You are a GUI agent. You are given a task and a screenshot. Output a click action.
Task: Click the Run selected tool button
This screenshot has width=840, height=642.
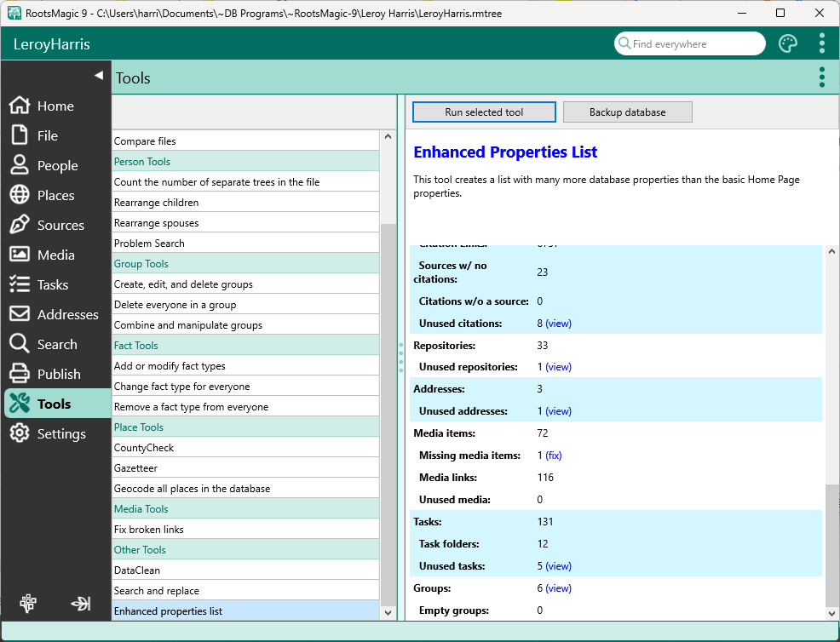click(484, 112)
